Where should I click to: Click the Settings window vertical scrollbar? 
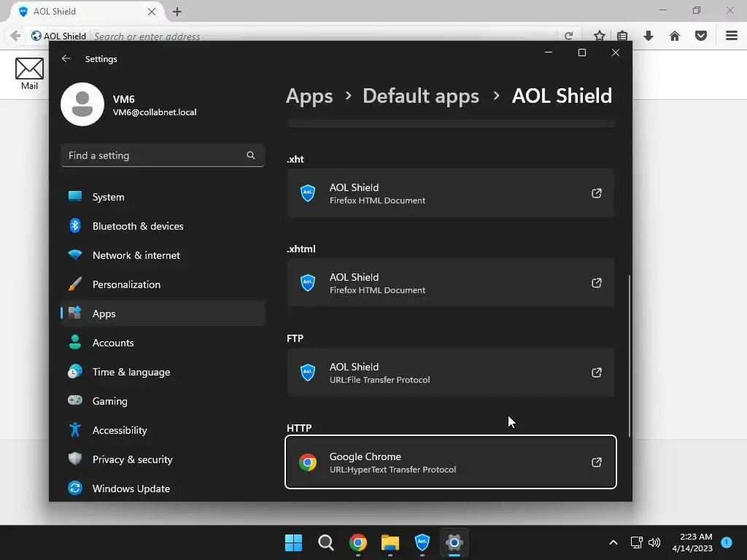630,355
